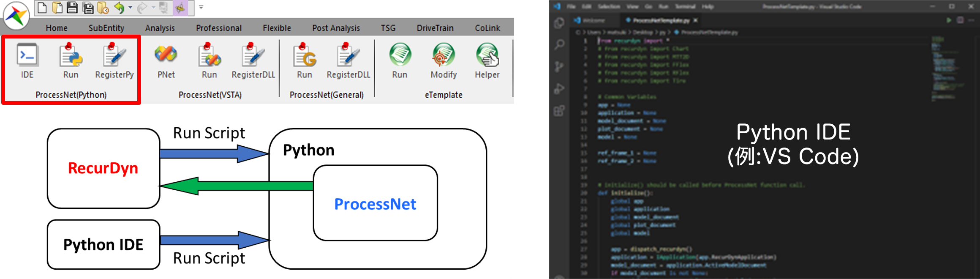Click the Desktop breadcrumb in VS Code
Screen dimensions: 980x279
642,32
